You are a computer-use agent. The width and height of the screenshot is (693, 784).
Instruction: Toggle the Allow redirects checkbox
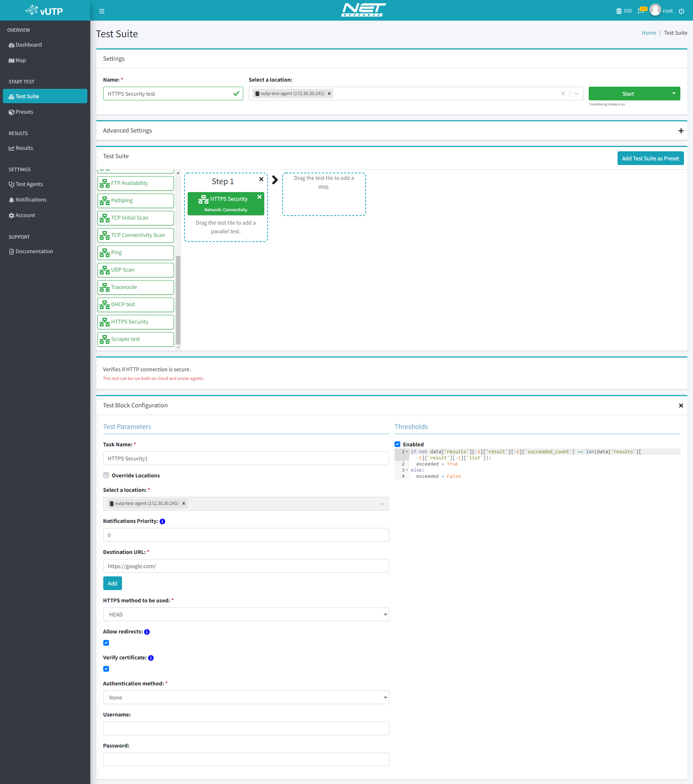[106, 643]
